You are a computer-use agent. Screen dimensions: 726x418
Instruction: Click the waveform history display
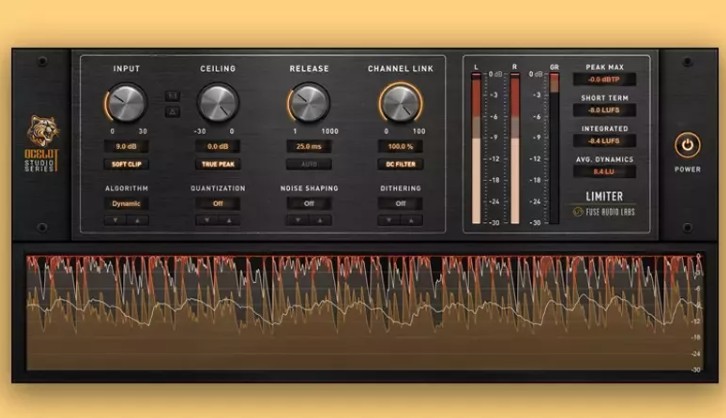pyautogui.click(x=364, y=312)
